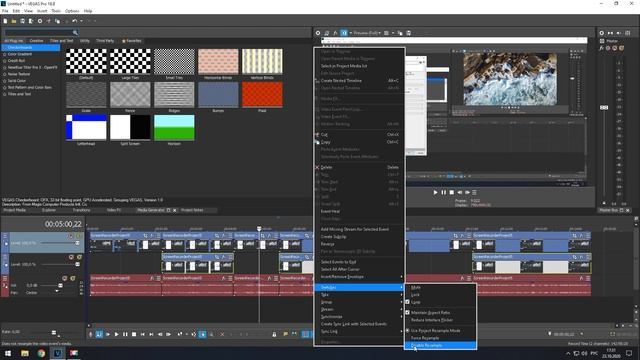
Task: Click the Undo arrow in main toolbar
Action: (74, 21)
